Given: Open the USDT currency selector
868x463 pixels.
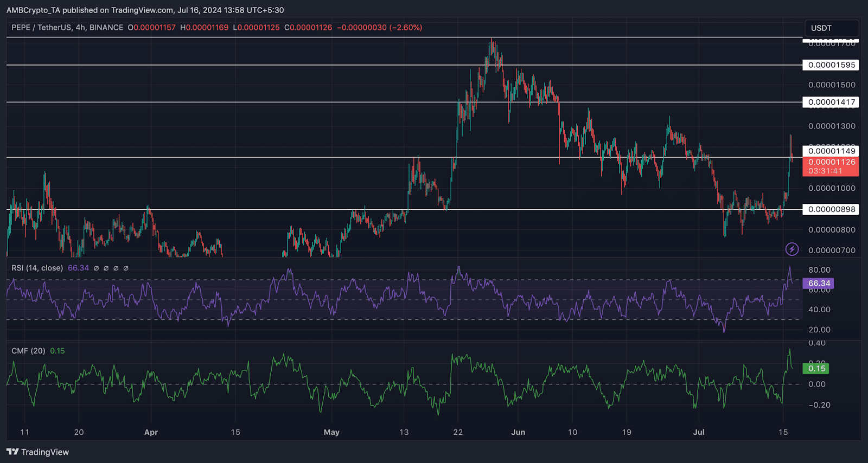Looking at the screenshot, I should (832, 28).
